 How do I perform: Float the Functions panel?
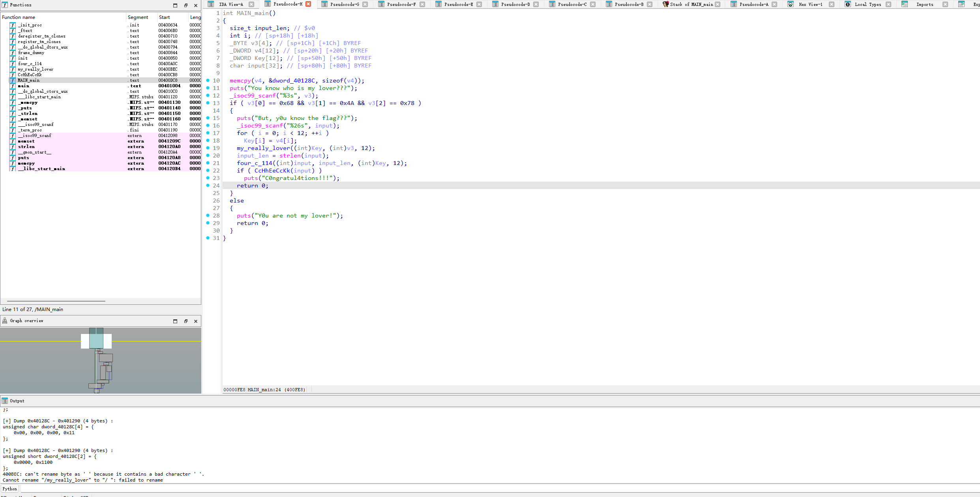tap(186, 5)
